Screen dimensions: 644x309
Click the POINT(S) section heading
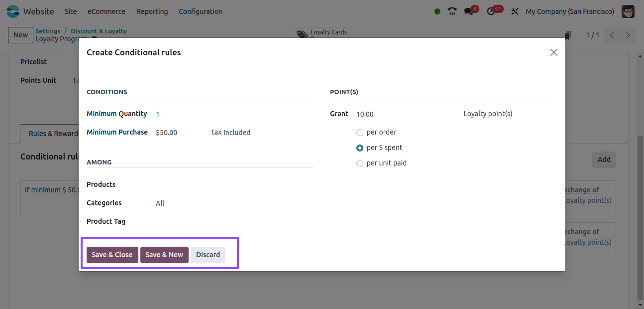(x=344, y=92)
